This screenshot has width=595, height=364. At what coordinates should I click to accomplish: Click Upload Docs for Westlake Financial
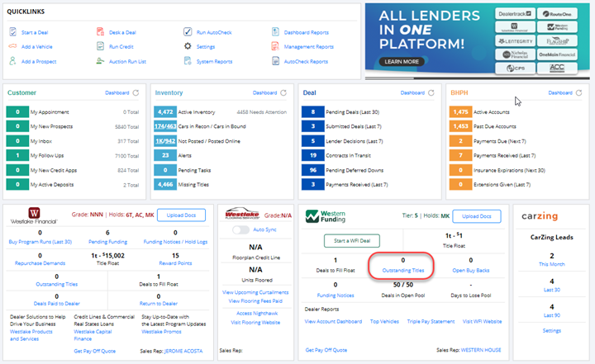[x=181, y=215]
